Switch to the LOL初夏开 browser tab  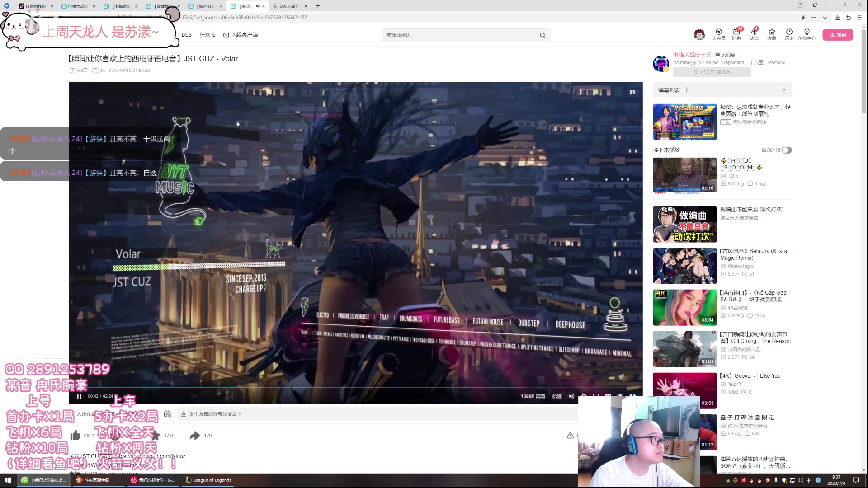(x=290, y=6)
